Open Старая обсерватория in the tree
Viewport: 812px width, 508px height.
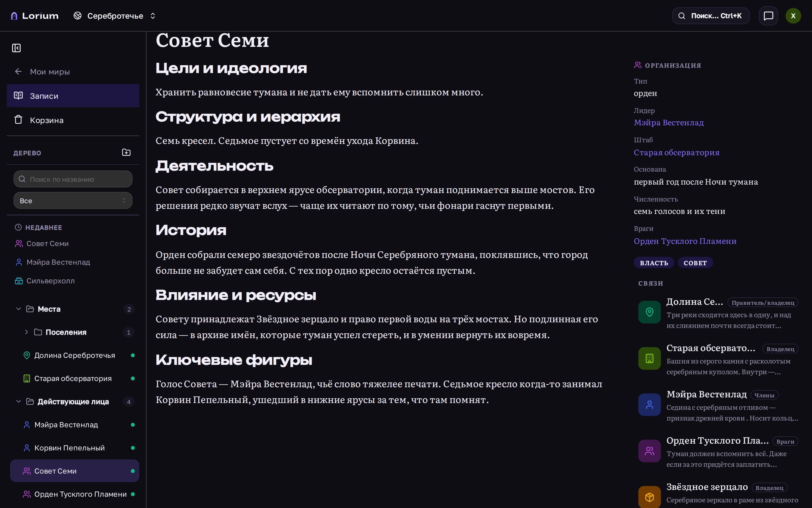74,379
